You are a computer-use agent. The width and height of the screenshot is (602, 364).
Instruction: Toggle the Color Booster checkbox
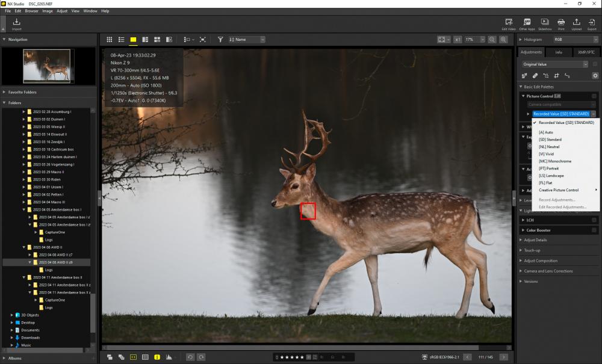coord(594,230)
